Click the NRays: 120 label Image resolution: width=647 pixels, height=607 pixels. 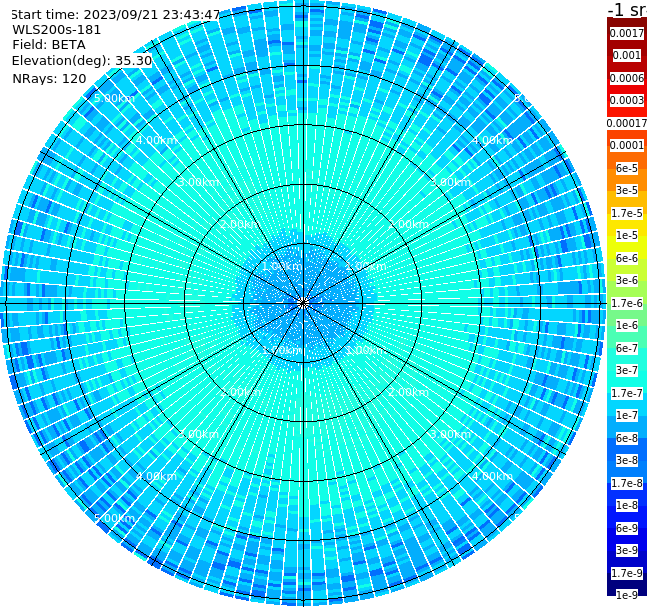[49, 78]
